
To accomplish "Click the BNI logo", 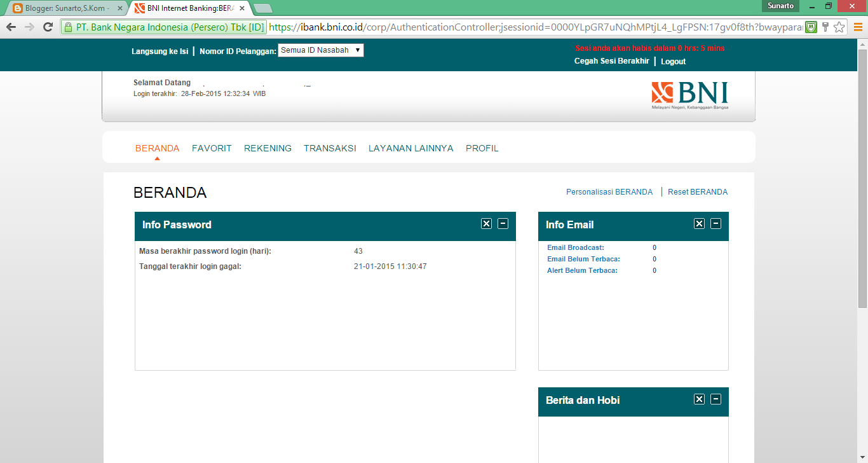I will click(x=689, y=95).
